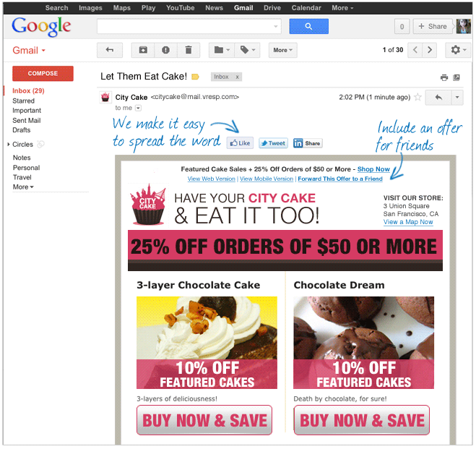This screenshot has width=476, height=449.
Task: Click the COMPOSE button
Action: tap(43, 74)
